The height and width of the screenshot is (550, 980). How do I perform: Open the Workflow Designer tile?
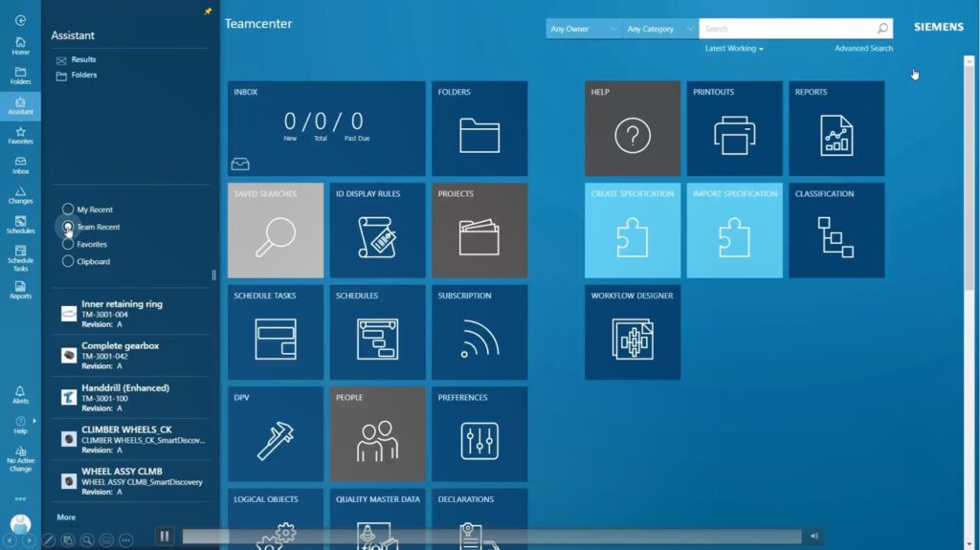[x=633, y=332]
